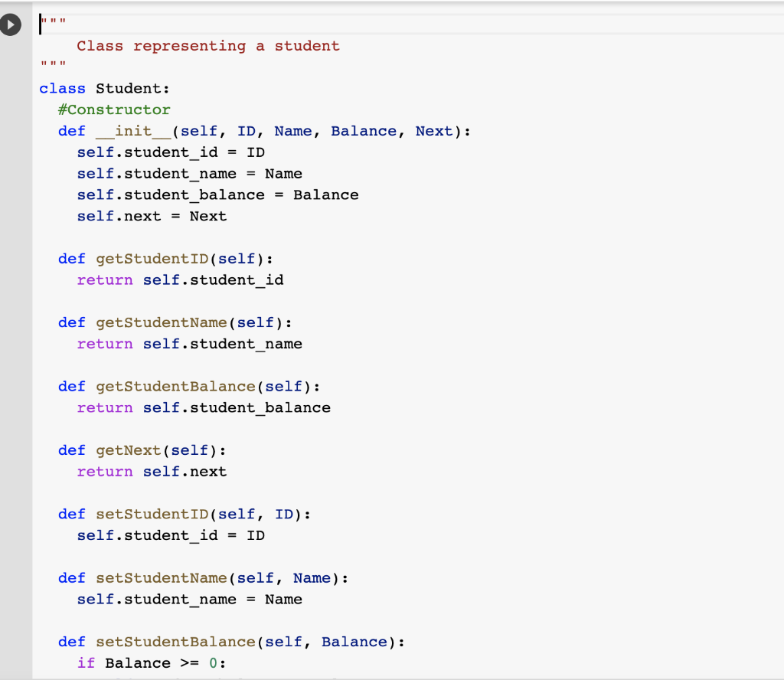Viewport: 784px width, 680px height.
Task: Click the 'def getNext(self):' line
Action: pos(142,450)
